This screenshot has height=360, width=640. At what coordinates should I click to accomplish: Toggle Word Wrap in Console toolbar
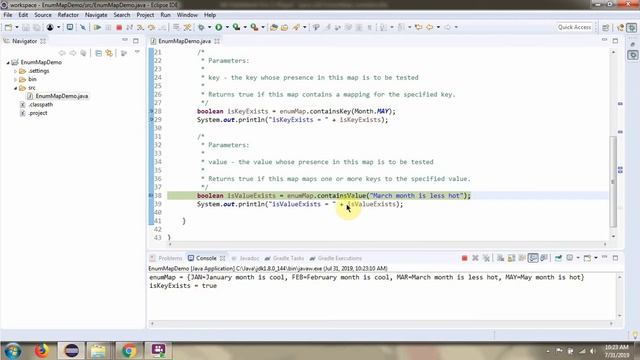pyautogui.click(x=522, y=258)
